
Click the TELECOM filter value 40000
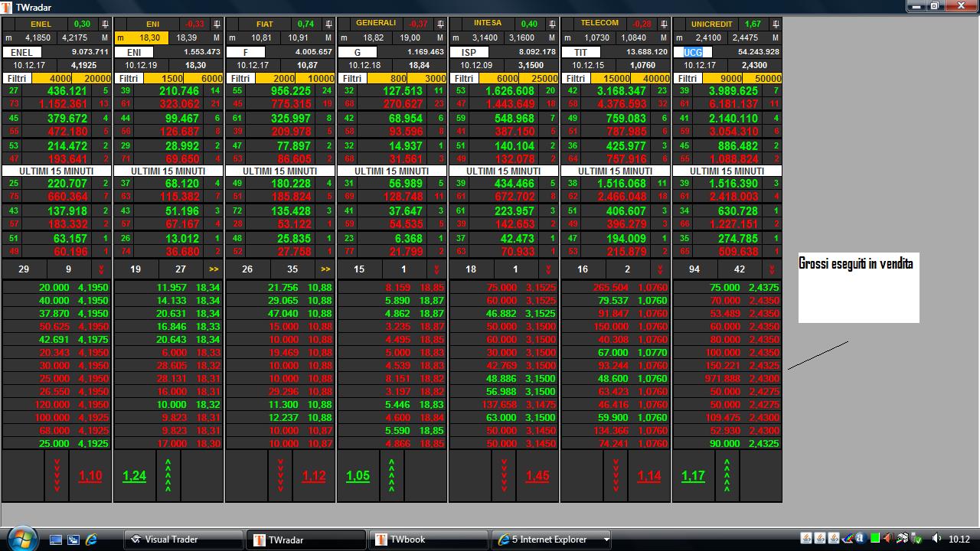651,78
